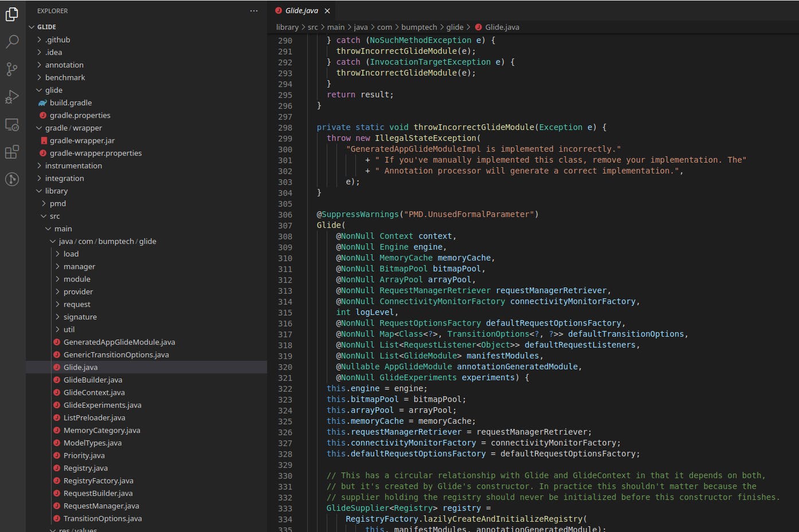
Task: Open the Remote Explorer view
Action: [x=12, y=124]
